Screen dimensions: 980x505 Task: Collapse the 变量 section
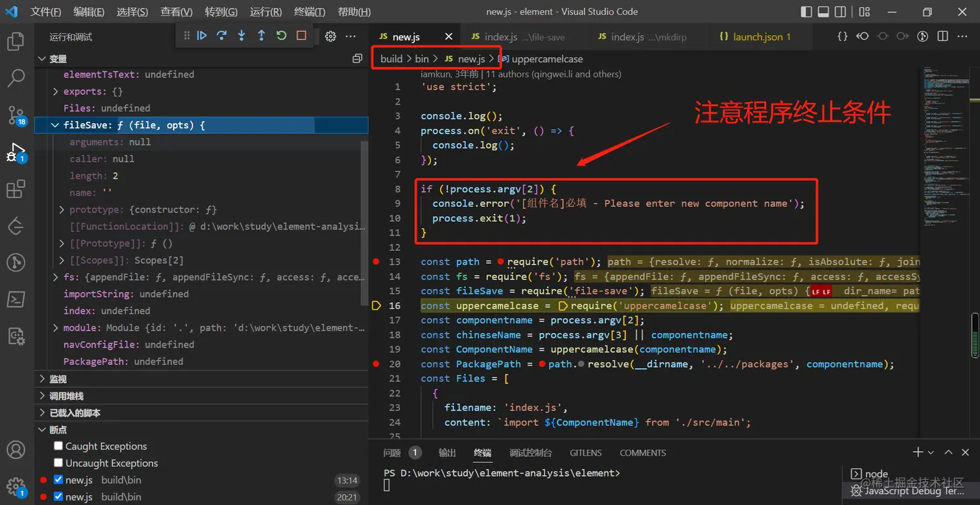pyautogui.click(x=201, y=58)
